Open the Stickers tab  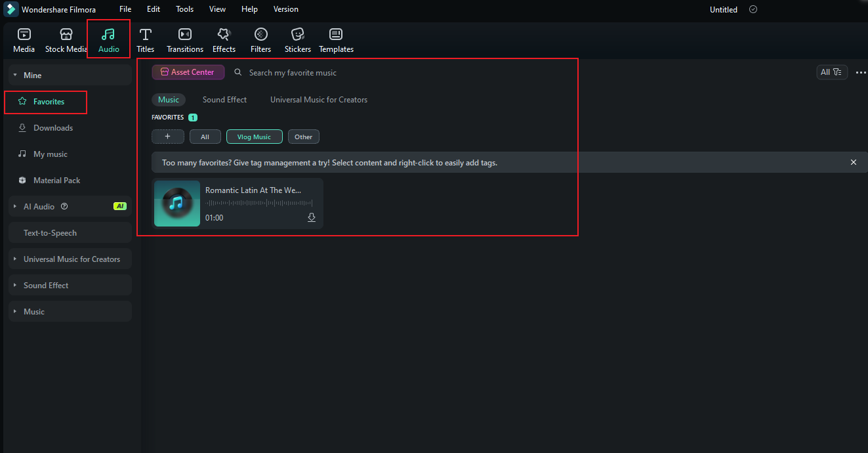[x=298, y=41]
